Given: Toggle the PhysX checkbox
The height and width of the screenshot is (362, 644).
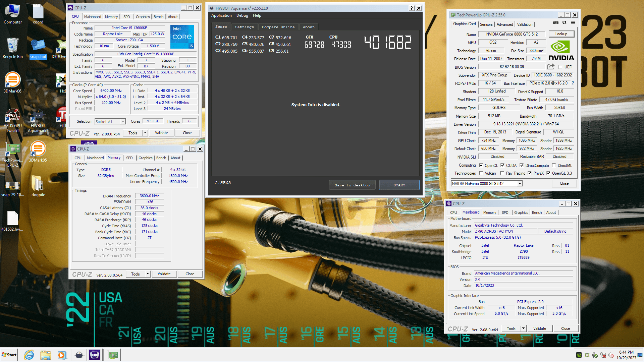Looking at the screenshot, I should 530,173.
